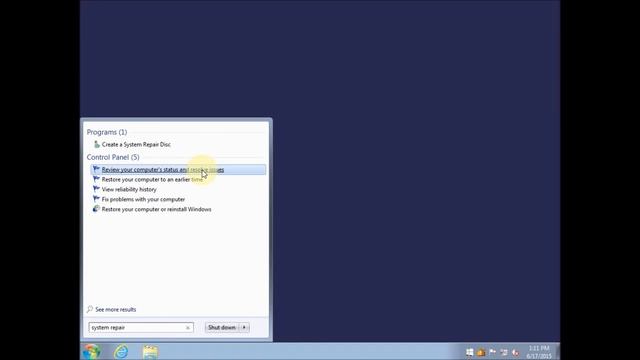640x360 pixels.
Task: Open Restore your computer to an earlier time
Action: [x=152, y=180]
